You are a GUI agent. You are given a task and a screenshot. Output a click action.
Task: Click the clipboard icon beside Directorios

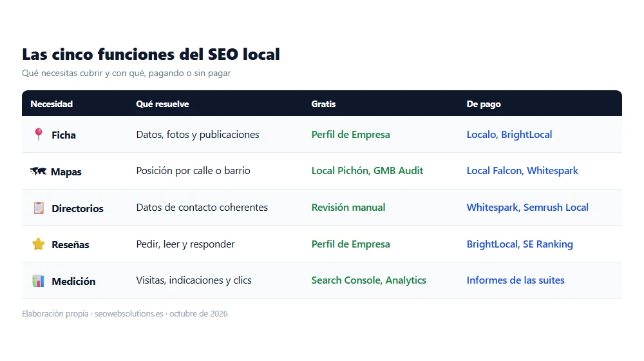[39, 208]
